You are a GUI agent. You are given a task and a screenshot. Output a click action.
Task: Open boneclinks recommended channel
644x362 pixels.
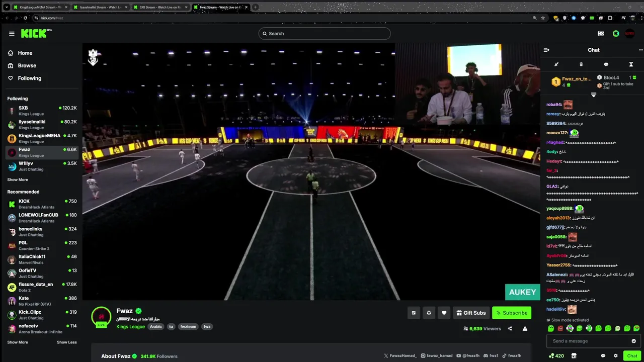pos(42,232)
